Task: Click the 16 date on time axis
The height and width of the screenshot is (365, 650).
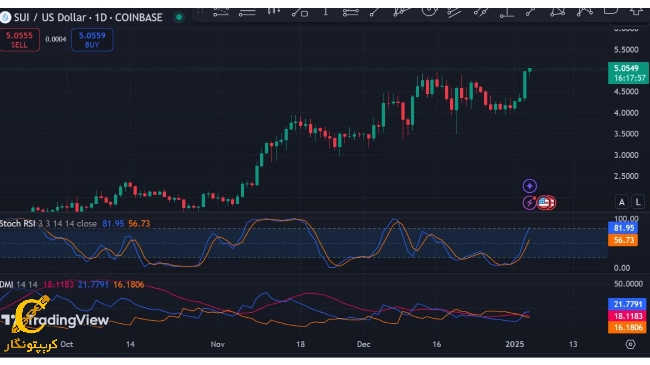Action: click(x=437, y=344)
